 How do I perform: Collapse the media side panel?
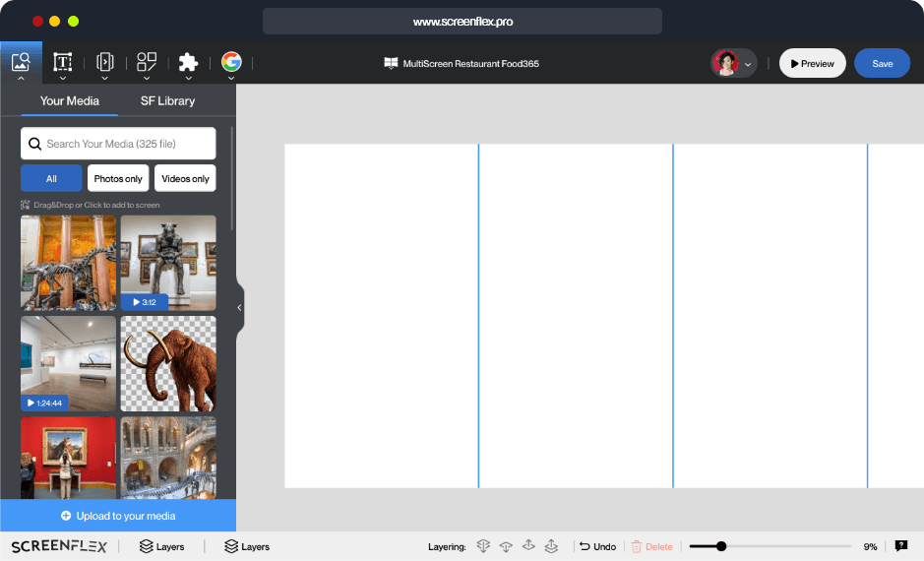point(239,307)
